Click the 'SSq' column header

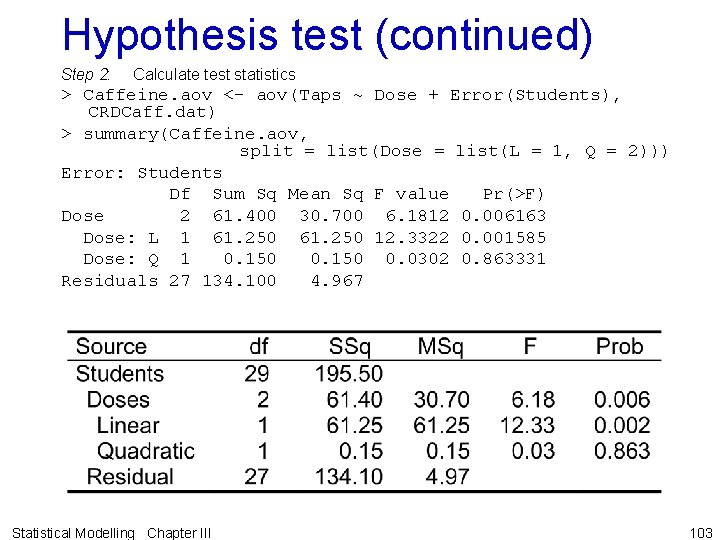[x=349, y=347]
